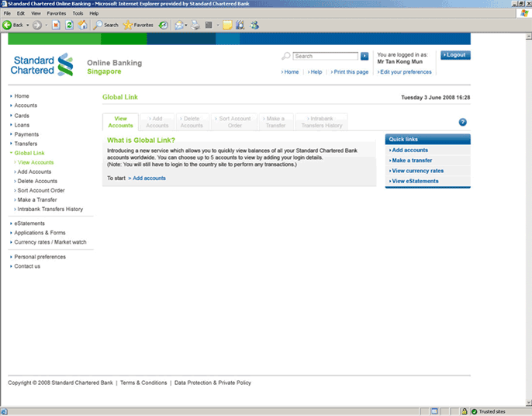This screenshot has width=532, height=416.
Task: Click the header Home link
Action: coord(290,72)
